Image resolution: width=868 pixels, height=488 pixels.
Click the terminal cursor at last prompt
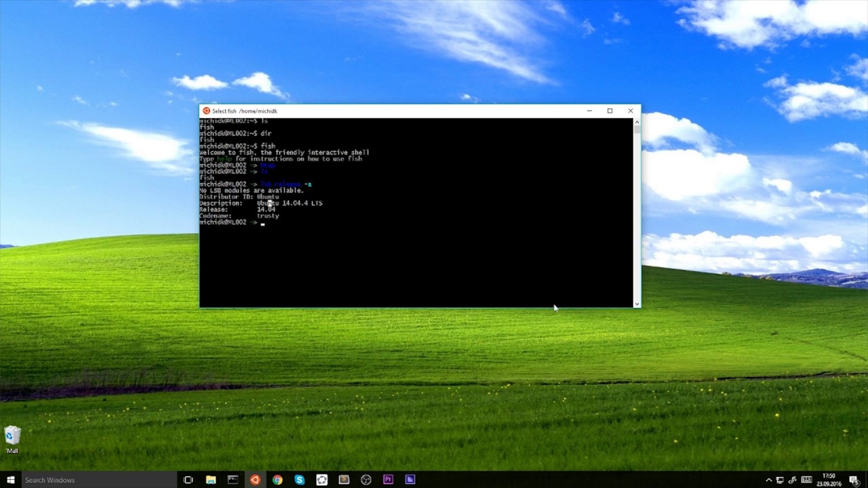click(262, 223)
